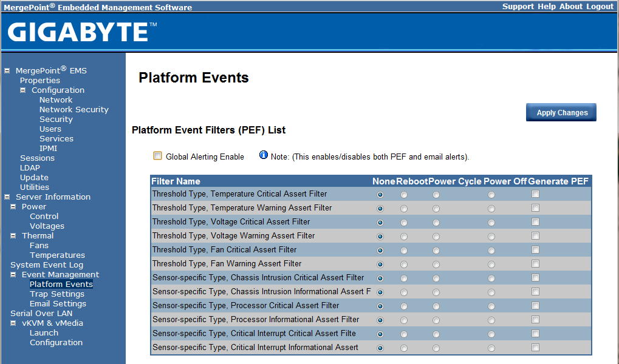
Task: Open Network Security configuration page
Action: pos(74,109)
